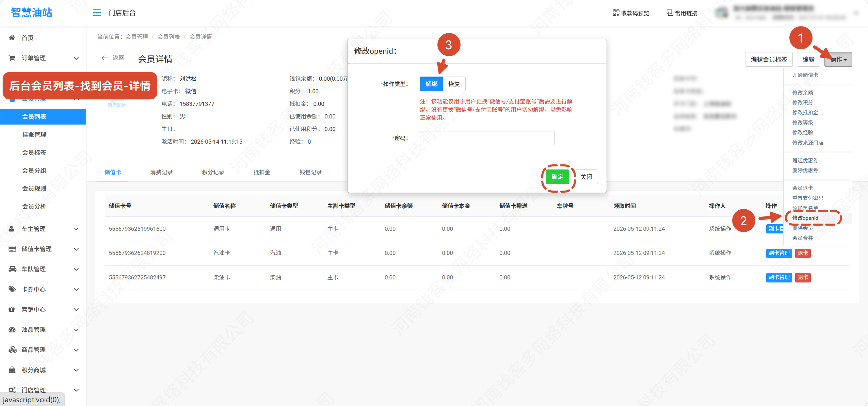Image resolution: width=868 pixels, height=406 pixels.
Task: Choose 重置支付密码 from the dropdown
Action: click(808, 198)
